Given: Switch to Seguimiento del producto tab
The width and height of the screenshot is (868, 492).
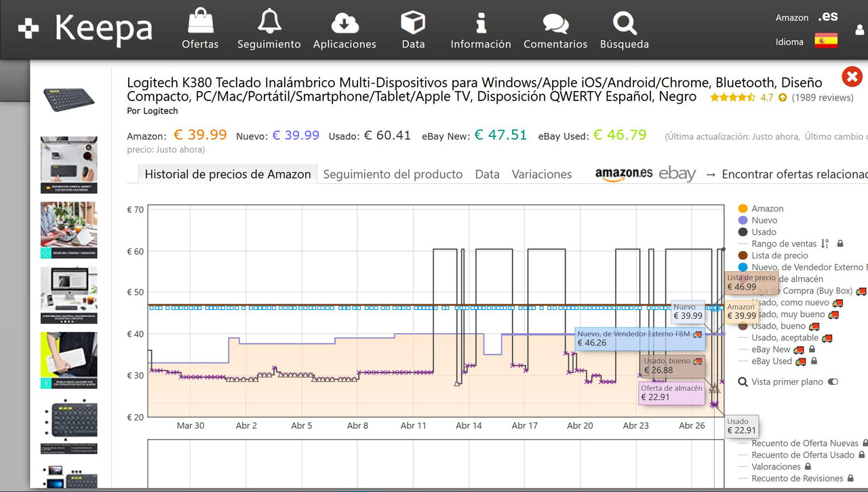Looking at the screenshot, I should click(x=393, y=174).
